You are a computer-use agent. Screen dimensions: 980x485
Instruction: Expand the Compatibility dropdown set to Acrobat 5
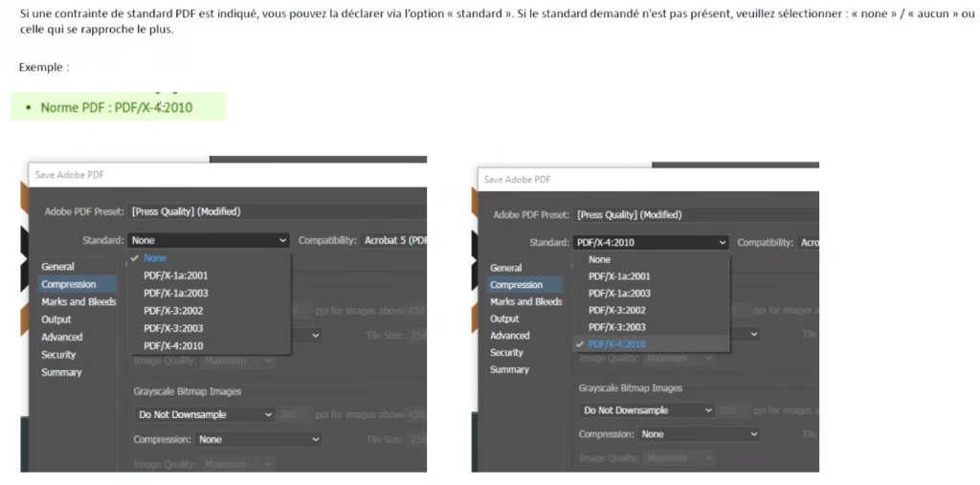pyautogui.click(x=394, y=241)
